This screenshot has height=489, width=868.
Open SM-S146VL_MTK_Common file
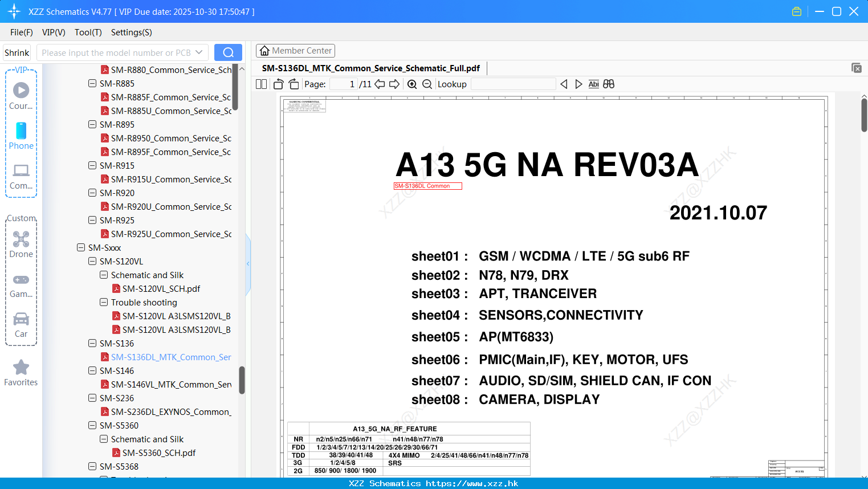coord(166,384)
